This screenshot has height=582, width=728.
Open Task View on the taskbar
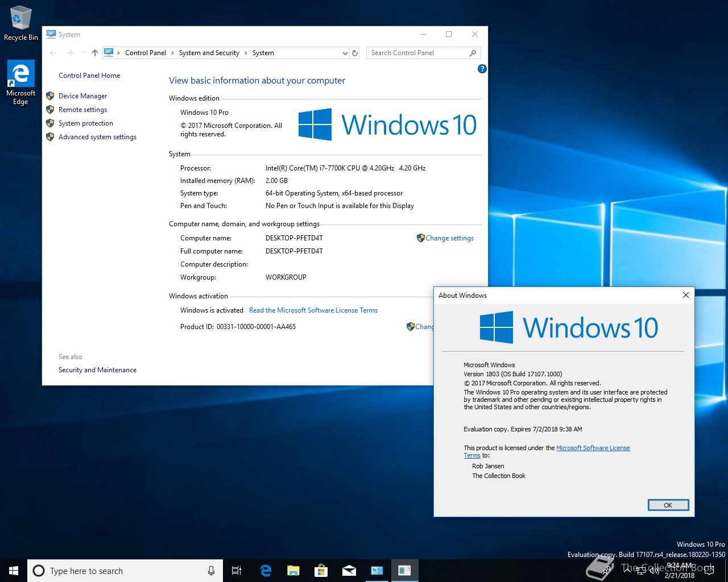[237, 571]
